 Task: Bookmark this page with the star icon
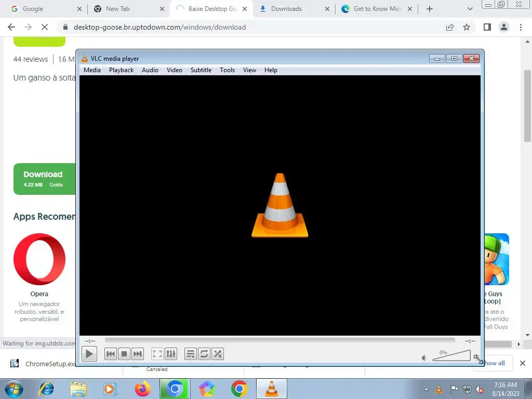[467, 27]
